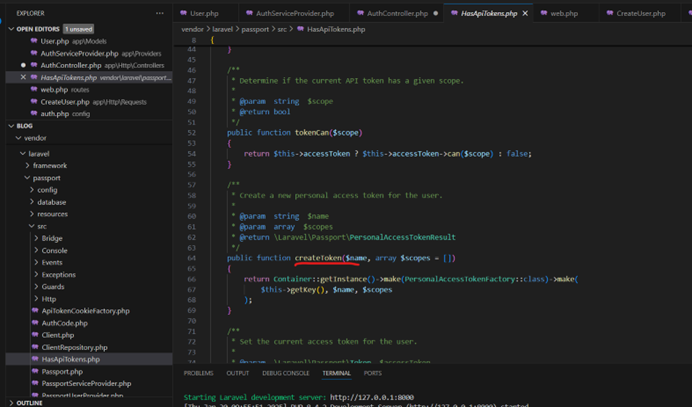Click tokenCan function name on line 52
This screenshot has height=407, width=692.
pyautogui.click(x=312, y=132)
